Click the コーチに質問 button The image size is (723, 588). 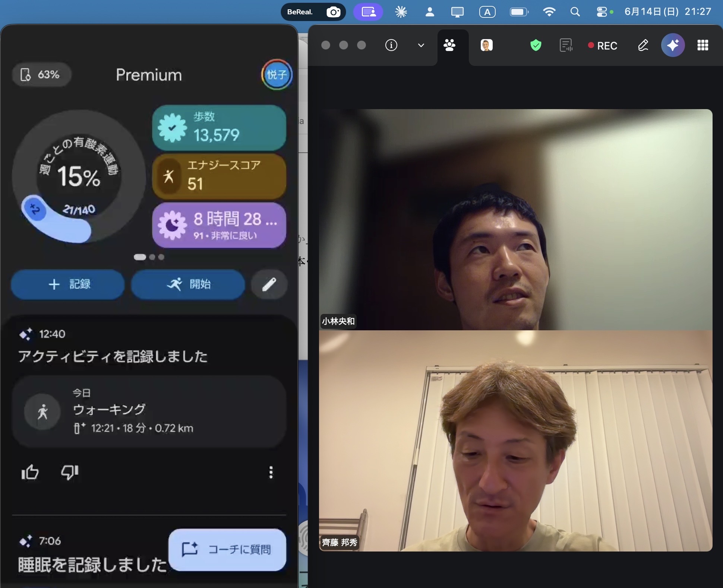[x=227, y=550]
